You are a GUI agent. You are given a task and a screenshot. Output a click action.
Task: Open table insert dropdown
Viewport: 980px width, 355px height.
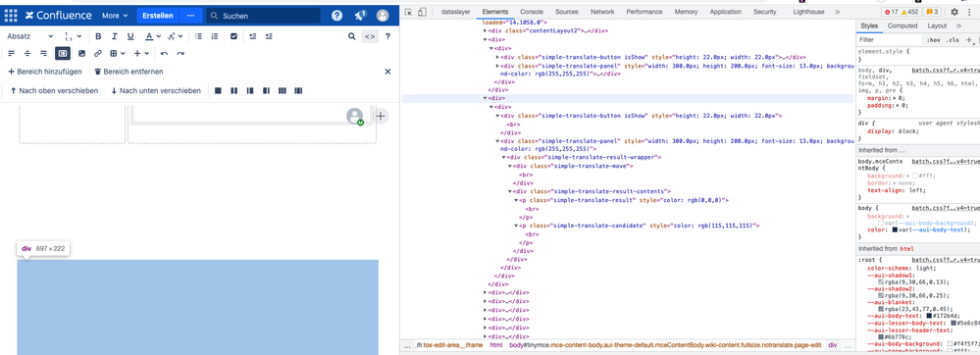118,53
